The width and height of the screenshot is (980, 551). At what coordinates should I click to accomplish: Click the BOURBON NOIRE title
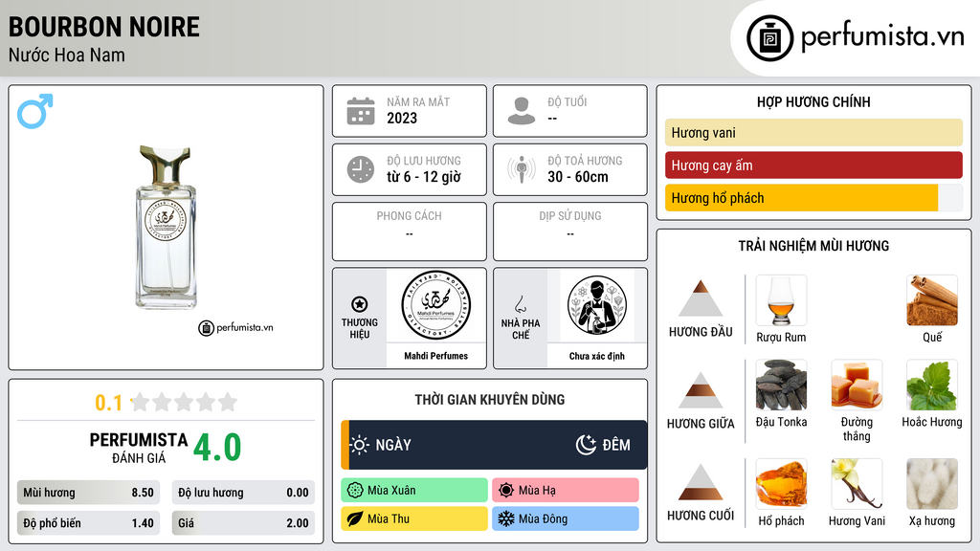pos(103,27)
